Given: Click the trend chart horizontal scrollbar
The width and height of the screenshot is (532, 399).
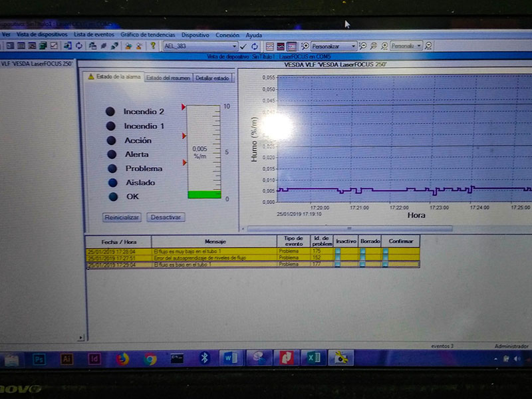Looking at the screenshot, I should point(350,229).
